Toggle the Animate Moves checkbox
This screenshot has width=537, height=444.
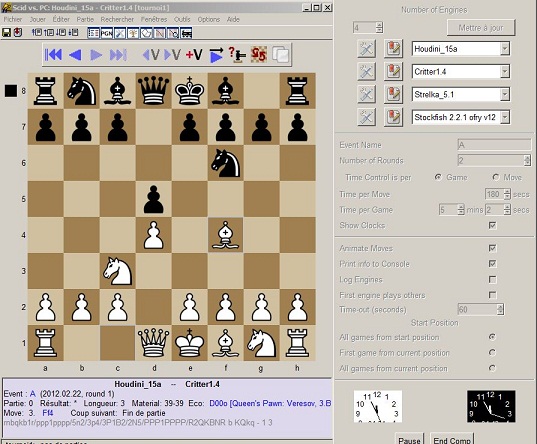(492, 248)
